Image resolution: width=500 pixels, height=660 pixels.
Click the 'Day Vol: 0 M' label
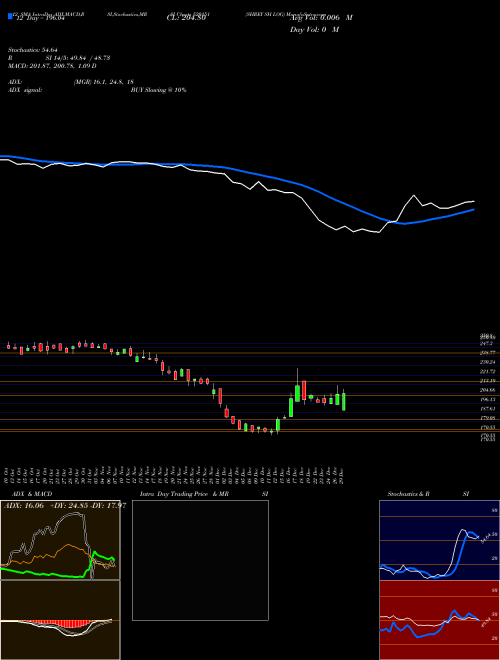314,29
